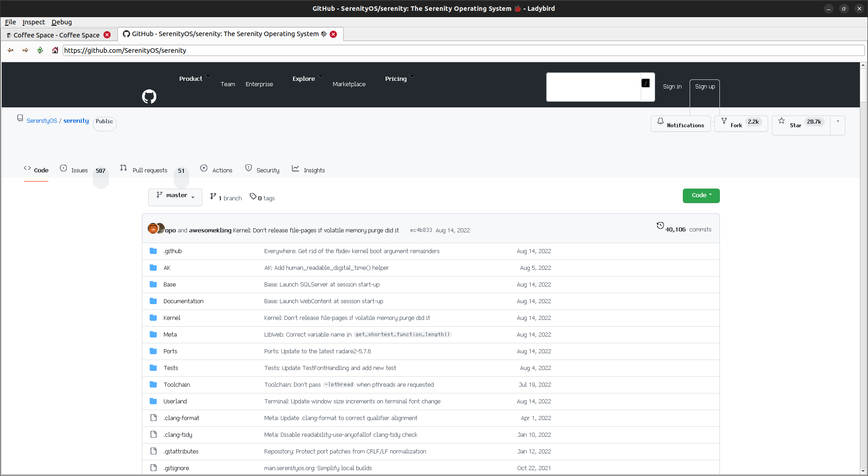Click the SerenityOS owner link

click(x=42, y=120)
